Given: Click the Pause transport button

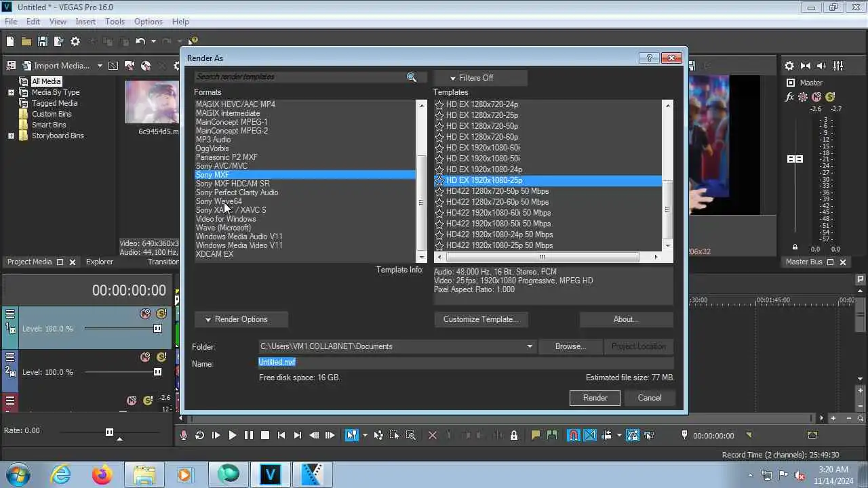Looking at the screenshot, I should coord(248,435).
